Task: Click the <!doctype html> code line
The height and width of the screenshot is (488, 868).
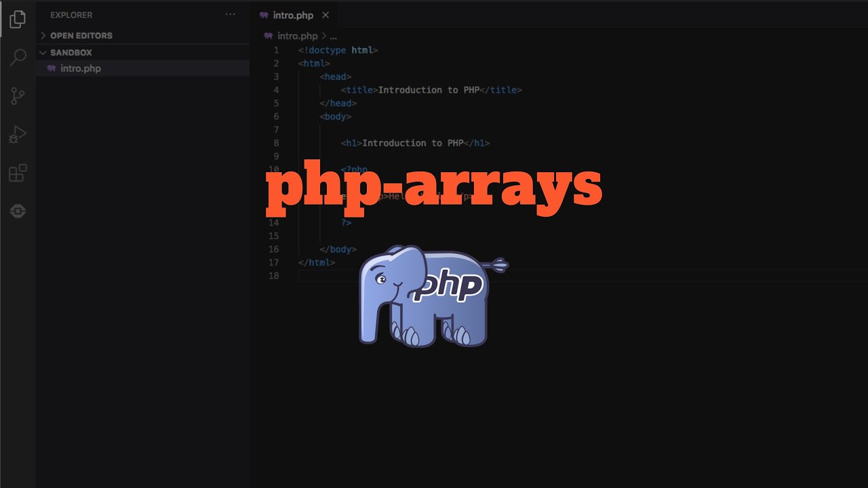Action: coord(338,50)
